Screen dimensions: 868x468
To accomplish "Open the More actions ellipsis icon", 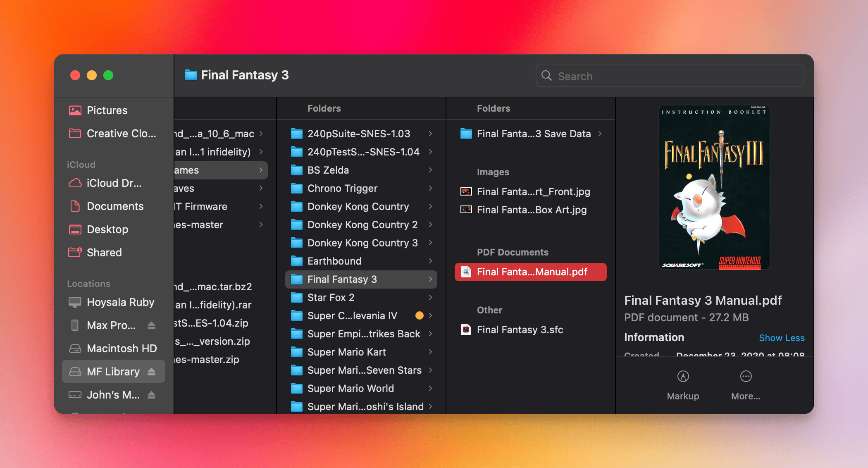I will (746, 377).
